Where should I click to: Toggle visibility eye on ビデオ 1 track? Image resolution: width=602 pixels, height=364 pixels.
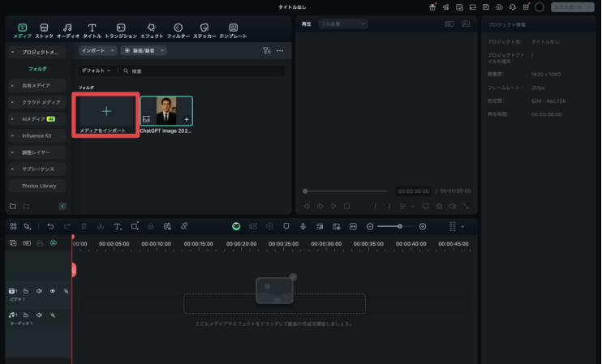pos(53,290)
